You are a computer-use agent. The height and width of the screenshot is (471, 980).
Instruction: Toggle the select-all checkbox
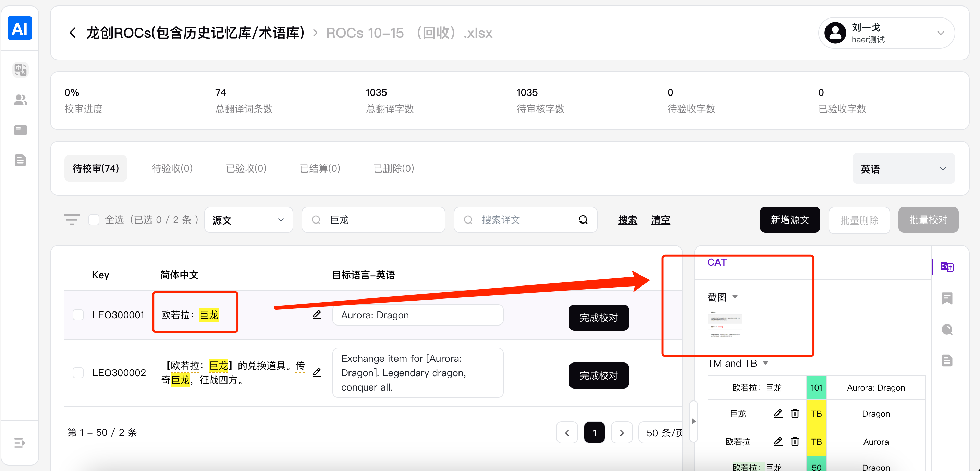[94, 220]
